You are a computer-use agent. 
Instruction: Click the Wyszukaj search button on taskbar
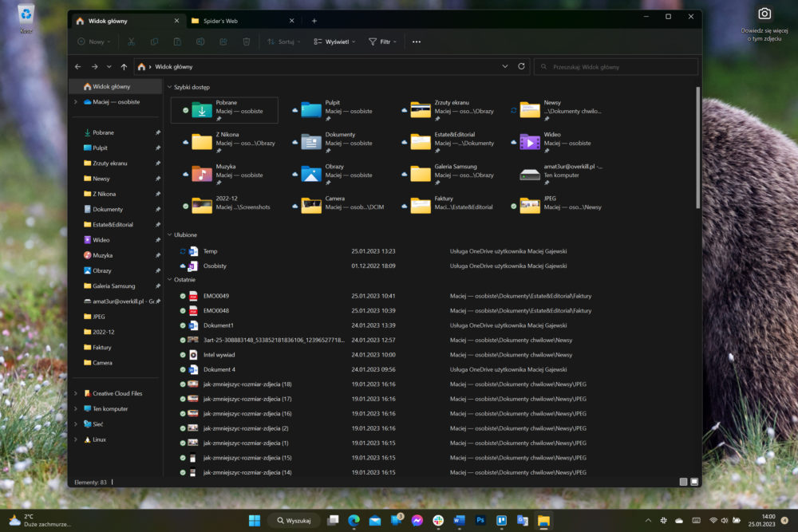tap(294, 520)
